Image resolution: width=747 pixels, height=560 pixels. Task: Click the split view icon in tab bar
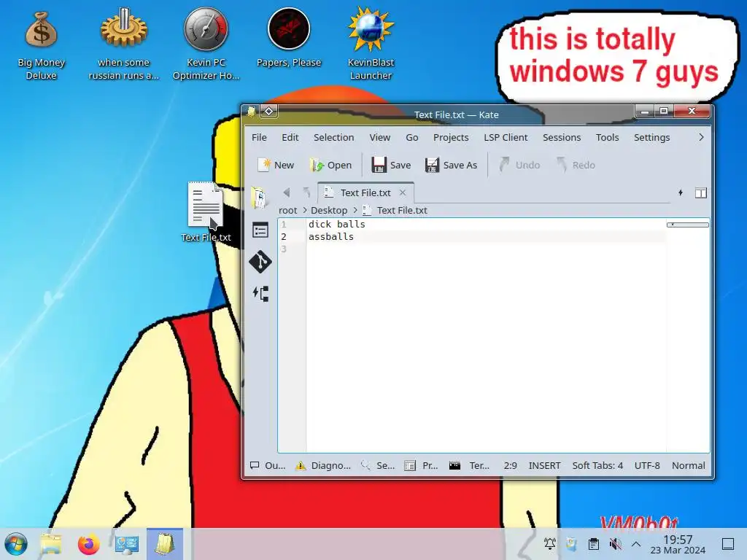point(701,192)
